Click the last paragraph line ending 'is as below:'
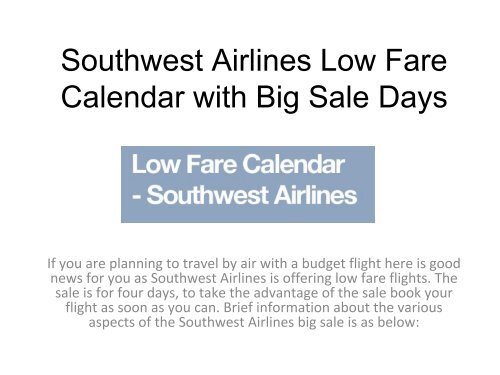 click(254, 322)
